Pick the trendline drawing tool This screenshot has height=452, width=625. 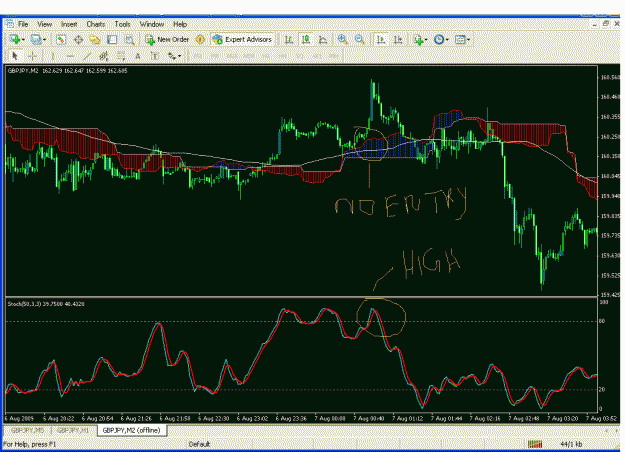click(x=86, y=56)
